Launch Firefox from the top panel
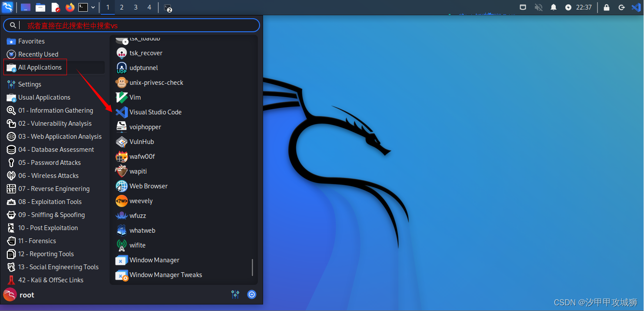The image size is (644, 311). click(x=70, y=7)
